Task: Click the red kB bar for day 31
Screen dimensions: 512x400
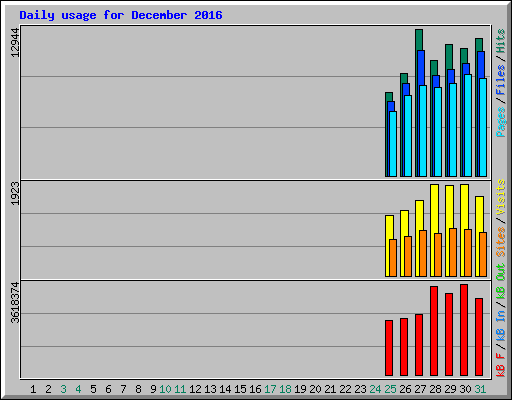Action: point(479,337)
